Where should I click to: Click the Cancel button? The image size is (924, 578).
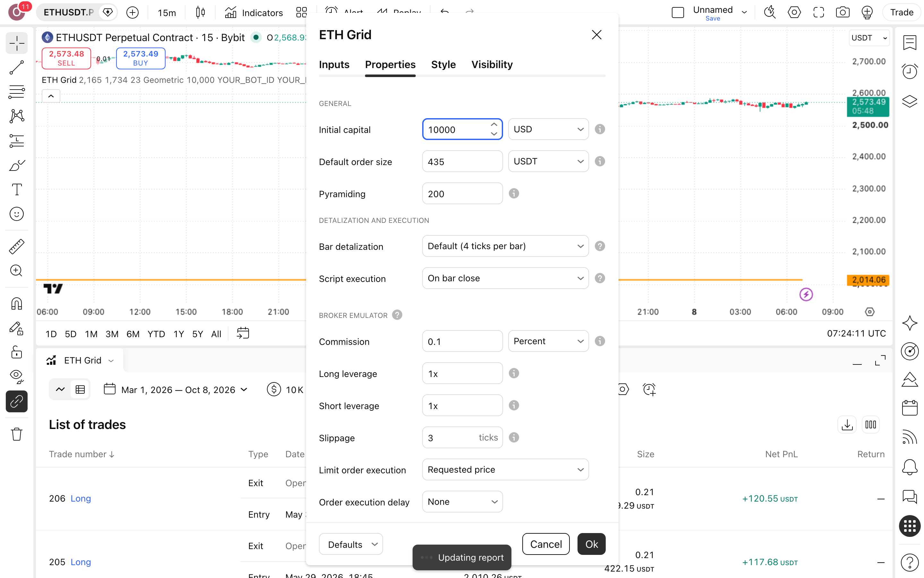(546, 544)
